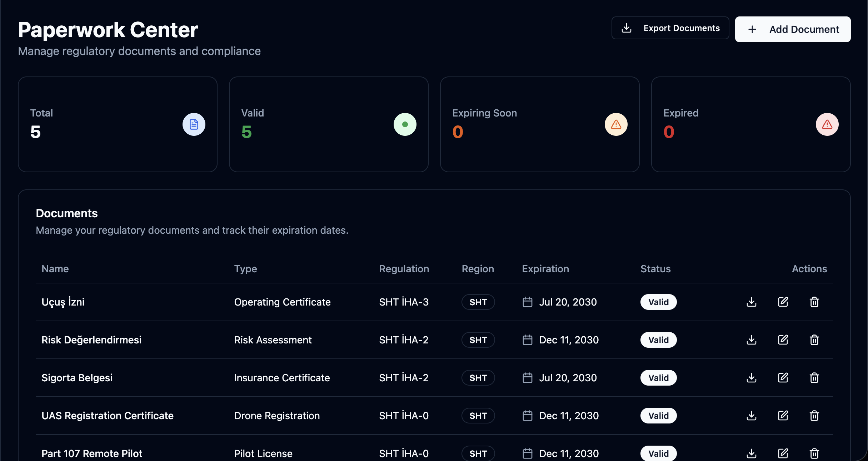
Task: Click calendar icon in Sigorta Belgesi row
Action: (528, 378)
